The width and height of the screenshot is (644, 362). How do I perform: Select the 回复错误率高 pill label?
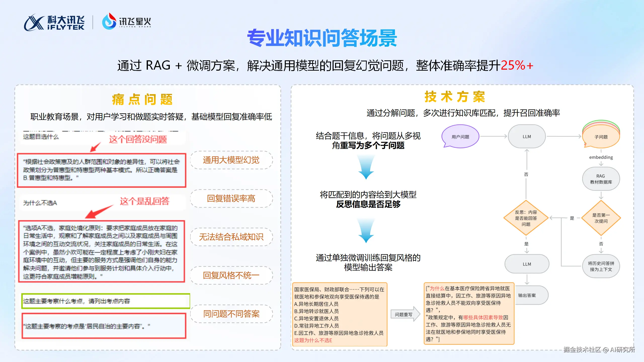231,199
